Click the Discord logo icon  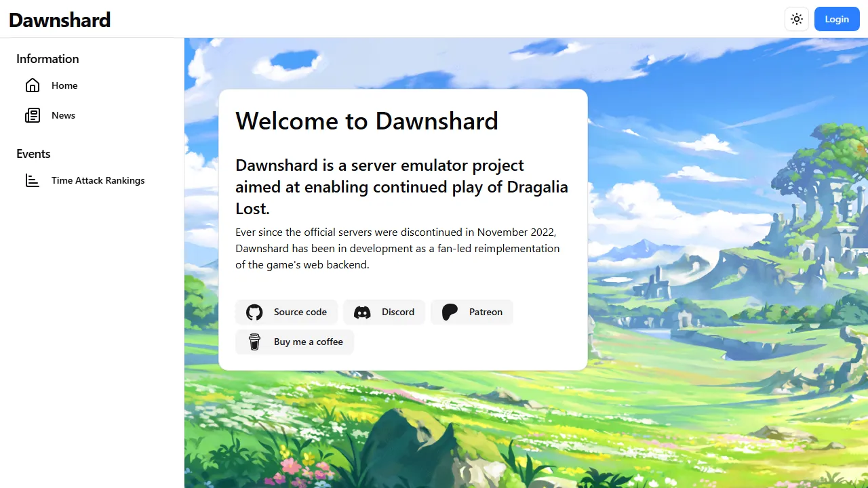coord(362,312)
